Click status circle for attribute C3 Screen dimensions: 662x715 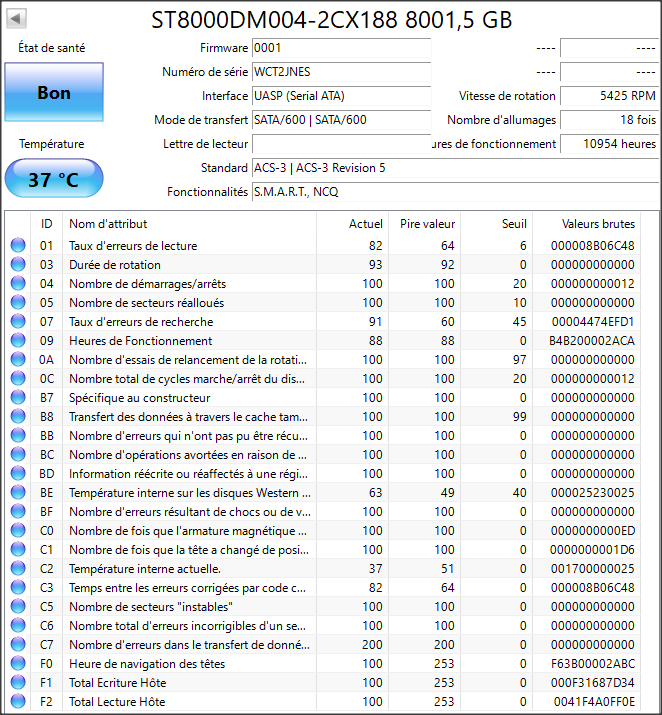[18, 587]
